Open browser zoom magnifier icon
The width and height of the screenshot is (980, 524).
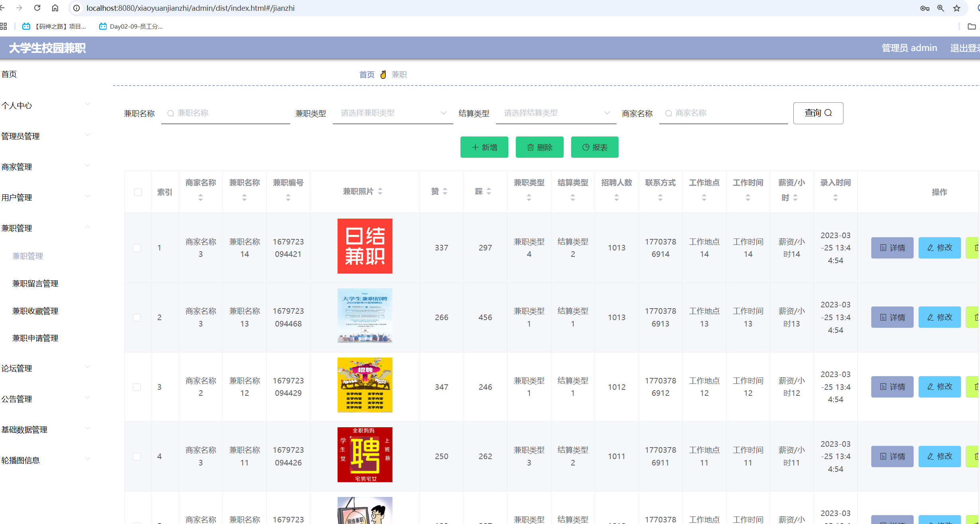pos(941,8)
